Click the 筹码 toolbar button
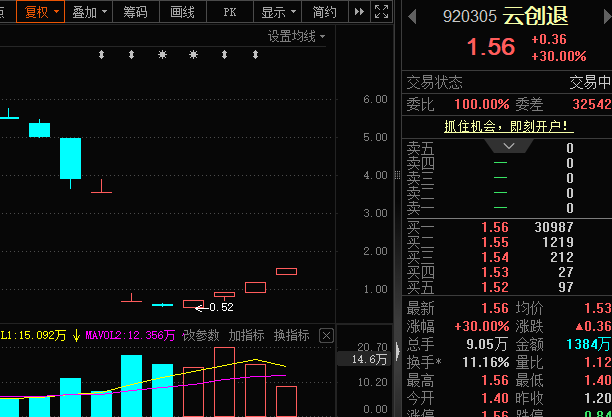Screen dimensions: 612x417 point(135,12)
